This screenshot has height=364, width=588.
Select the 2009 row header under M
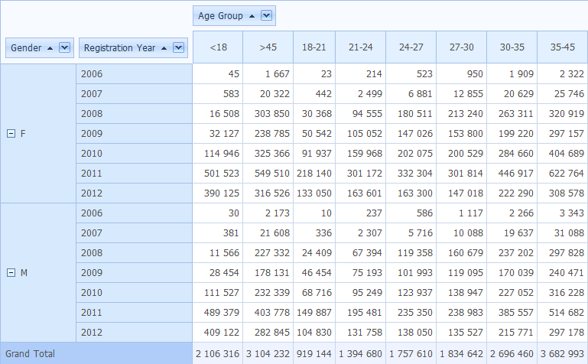point(135,272)
